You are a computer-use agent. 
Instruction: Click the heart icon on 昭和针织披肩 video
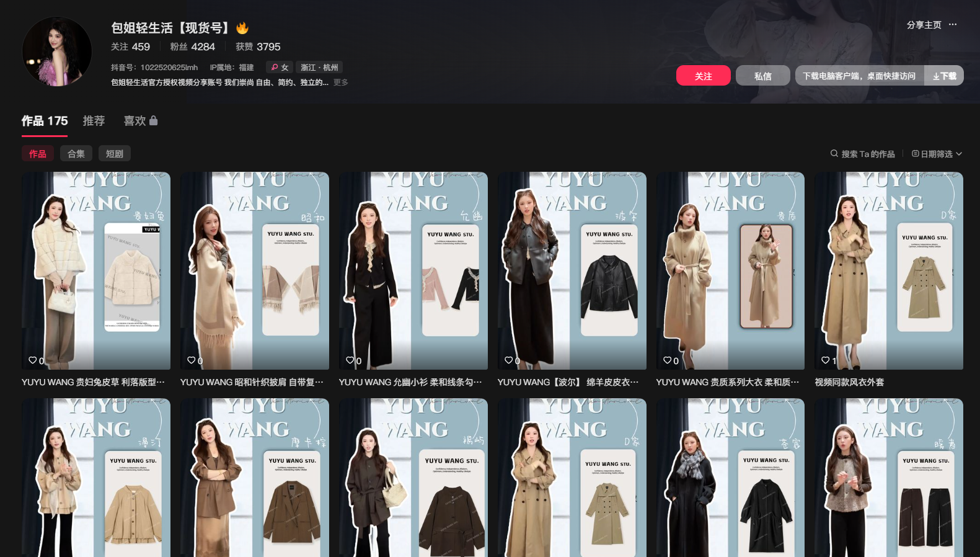pos(192,360)
